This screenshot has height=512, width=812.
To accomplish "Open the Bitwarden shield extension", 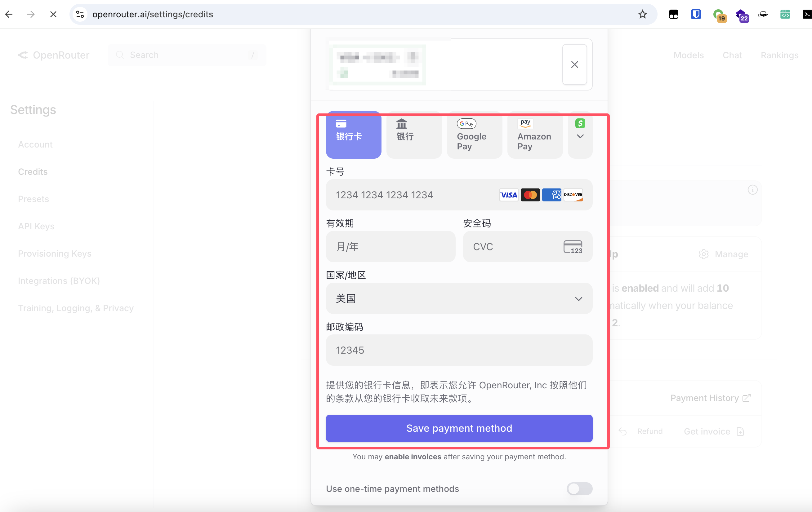I will point(696,14).
